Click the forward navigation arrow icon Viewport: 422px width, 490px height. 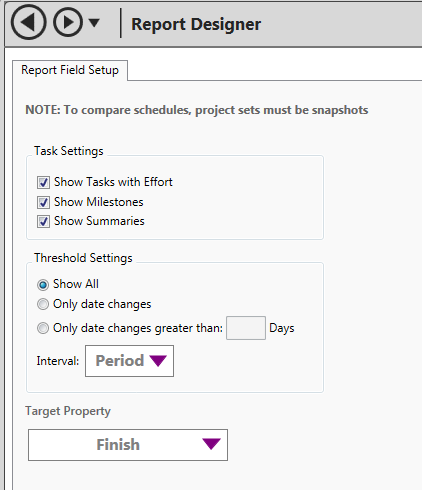coord(68,22)
